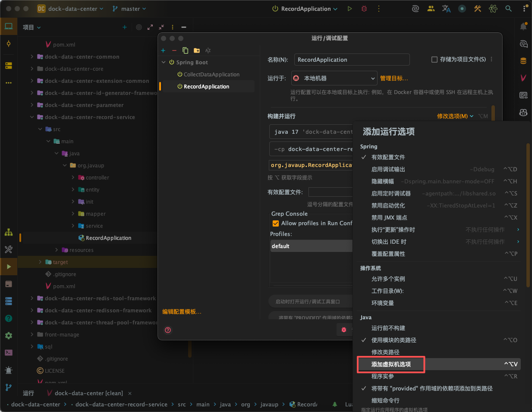Enable 存储为项目文件 checkbox
Viewport: 532px width, 412px height.
(x=434, y=60)
